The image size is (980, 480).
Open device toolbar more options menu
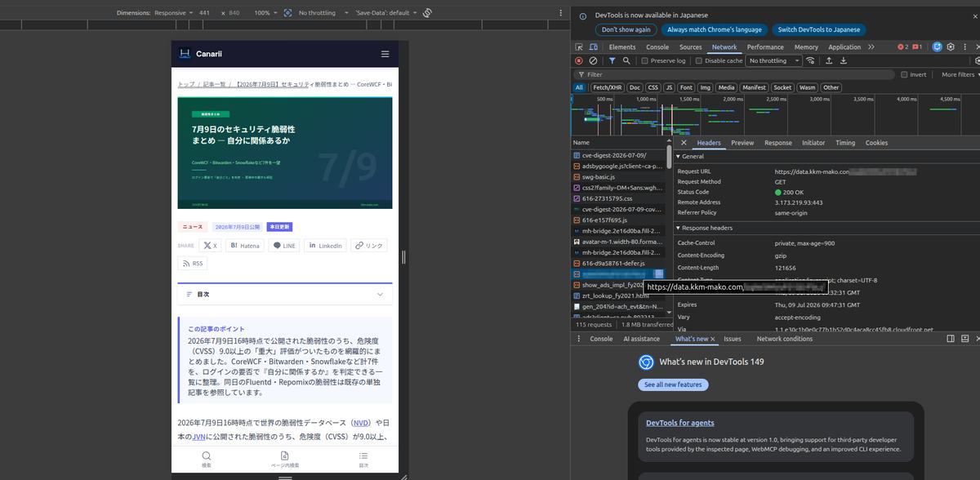560,13
